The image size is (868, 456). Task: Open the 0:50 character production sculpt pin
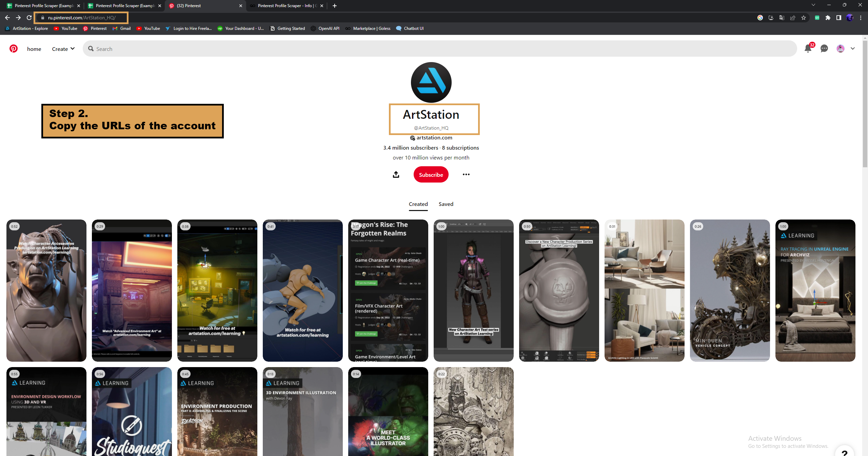[559, 290]
